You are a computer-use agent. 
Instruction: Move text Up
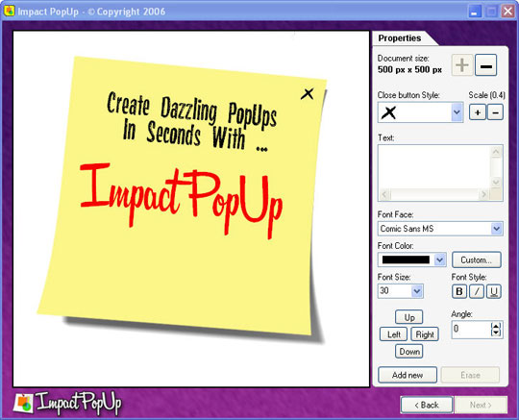coord(409,317)
